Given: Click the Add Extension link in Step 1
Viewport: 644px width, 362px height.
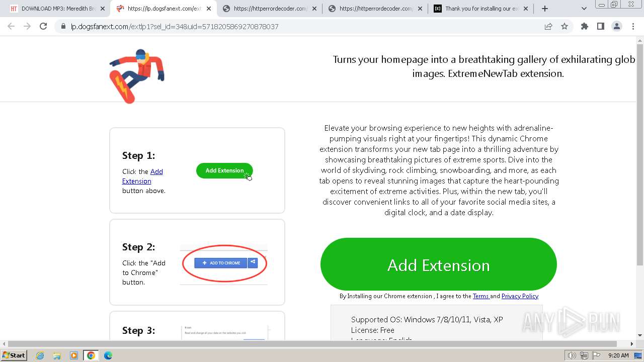Looking at the screenshot, I should (x=142, y=176).
